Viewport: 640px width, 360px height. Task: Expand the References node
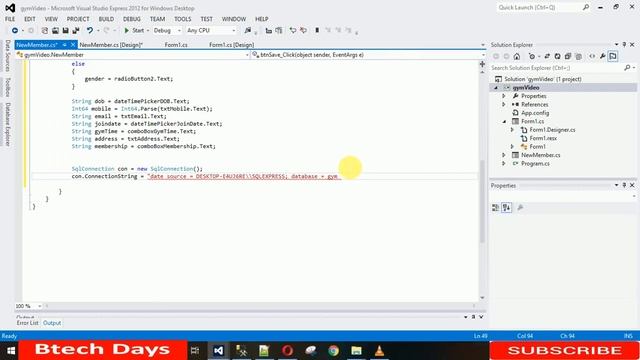(x=504, y=104)
